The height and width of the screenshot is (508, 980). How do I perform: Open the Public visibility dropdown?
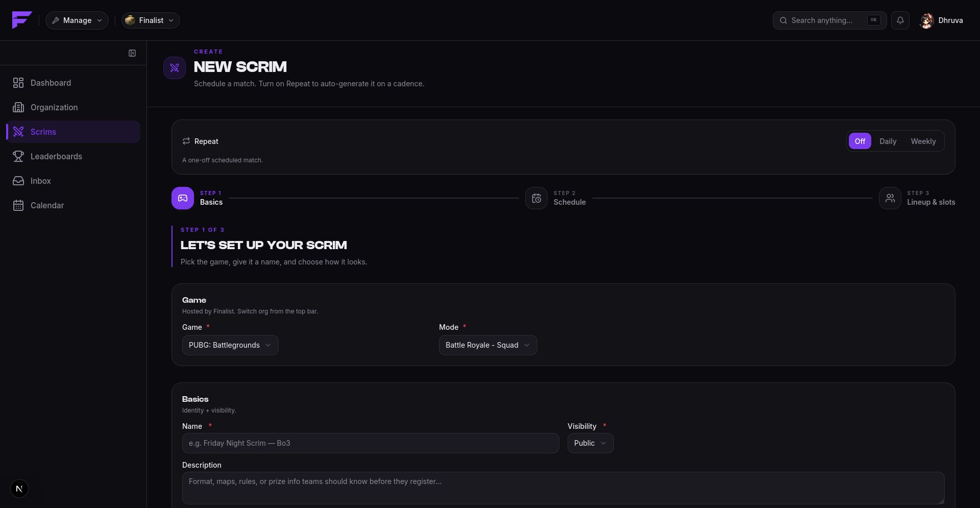(x=591, y=443)
